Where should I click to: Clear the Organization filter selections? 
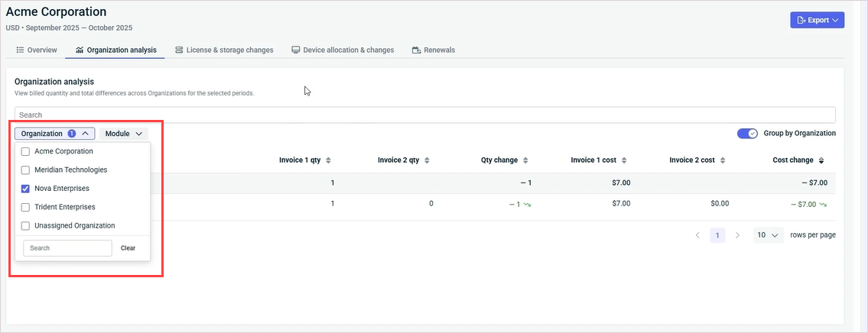pos(128,248)
